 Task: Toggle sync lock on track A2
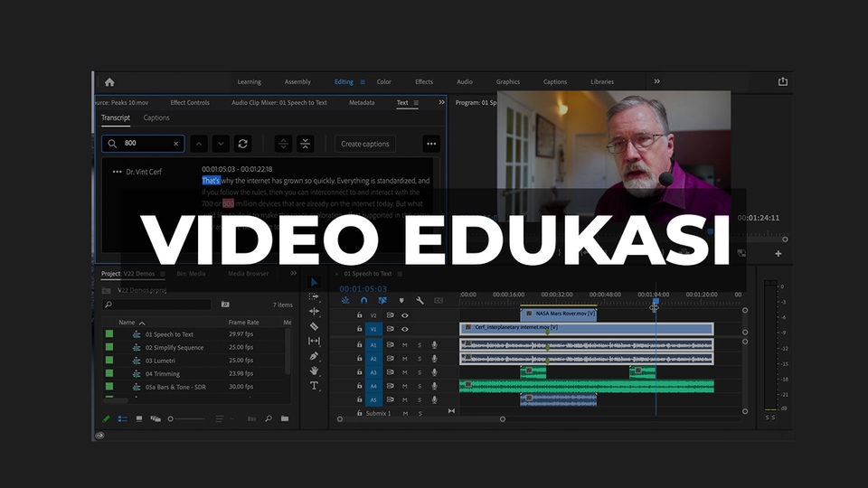(x=391, y=359)
